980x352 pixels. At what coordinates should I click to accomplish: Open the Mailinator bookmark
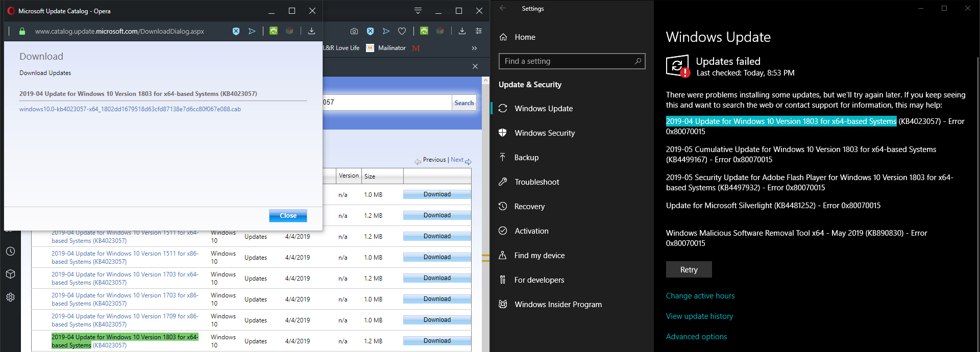[x=386, y=48]
